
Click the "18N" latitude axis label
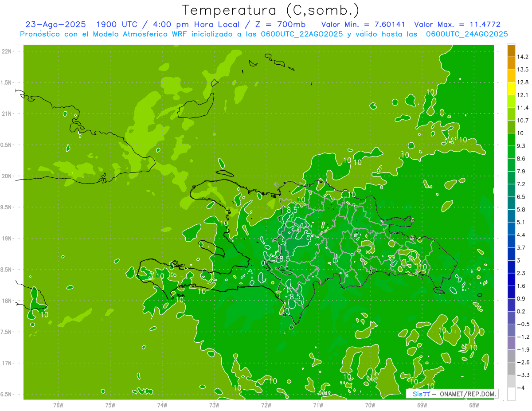point(6,301)
